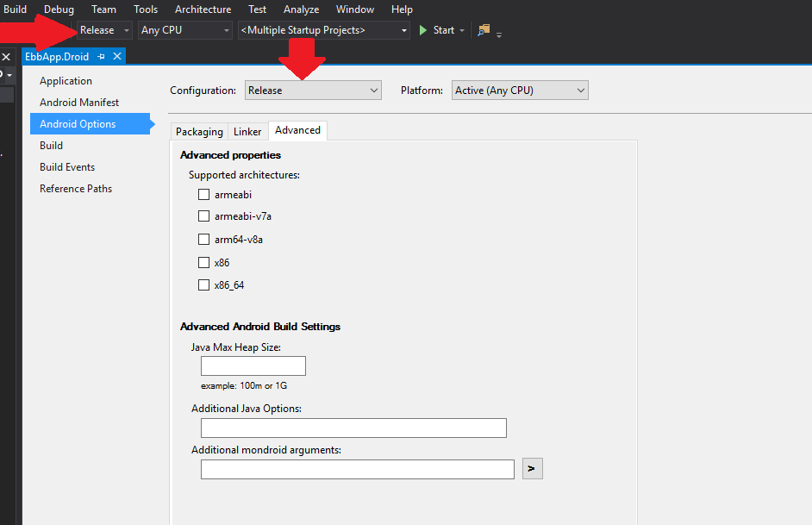The height and width of the screenshot is (525, 812).
Task: Click the arrow button beside mondroid arguments
Action: [x=532, y=469]
